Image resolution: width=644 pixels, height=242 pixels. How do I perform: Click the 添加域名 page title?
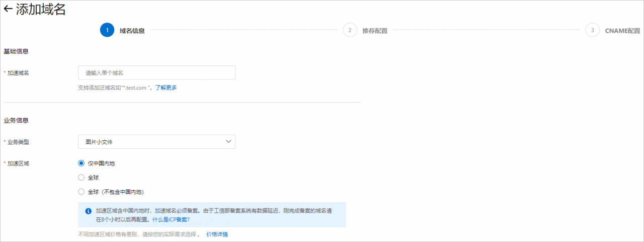(x=41, y=10)
